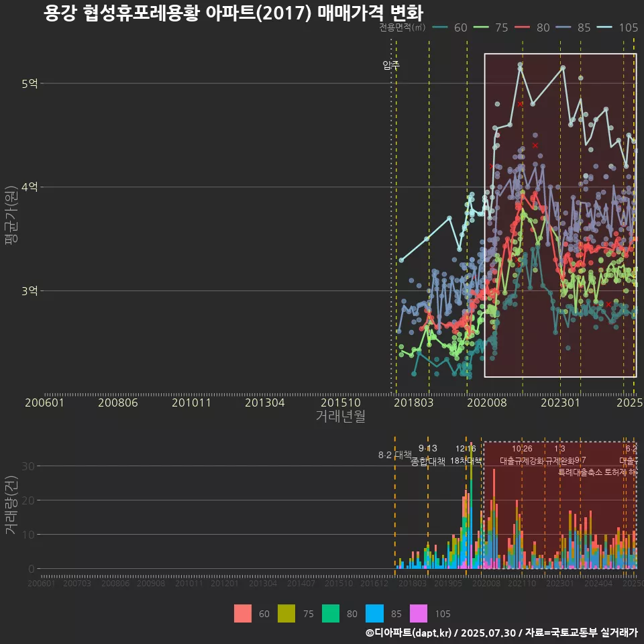The width and height of the screenshot is (644, 644).
Task: Click the 거래량(건) volume axis title
Action: pyautogui.click(x=11, y=505)
